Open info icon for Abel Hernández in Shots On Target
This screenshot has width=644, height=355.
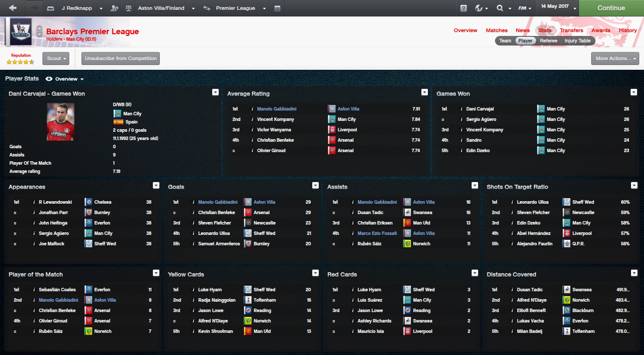pyautogui.click(x=512, y=233)
